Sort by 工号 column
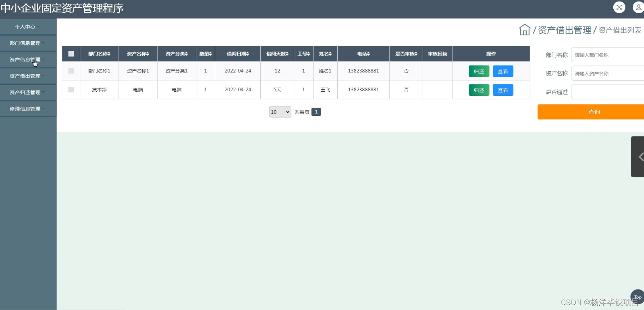 [x=304, y=54]
